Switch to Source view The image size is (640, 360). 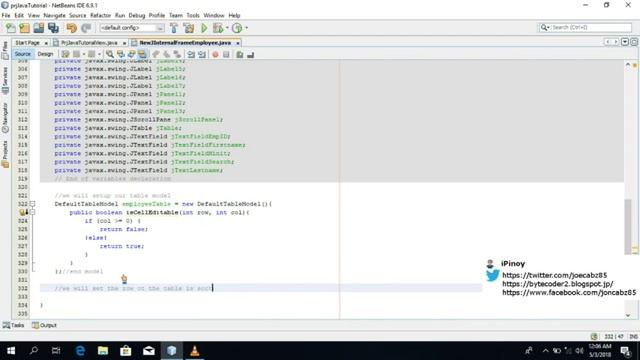[x=23, y=54]
